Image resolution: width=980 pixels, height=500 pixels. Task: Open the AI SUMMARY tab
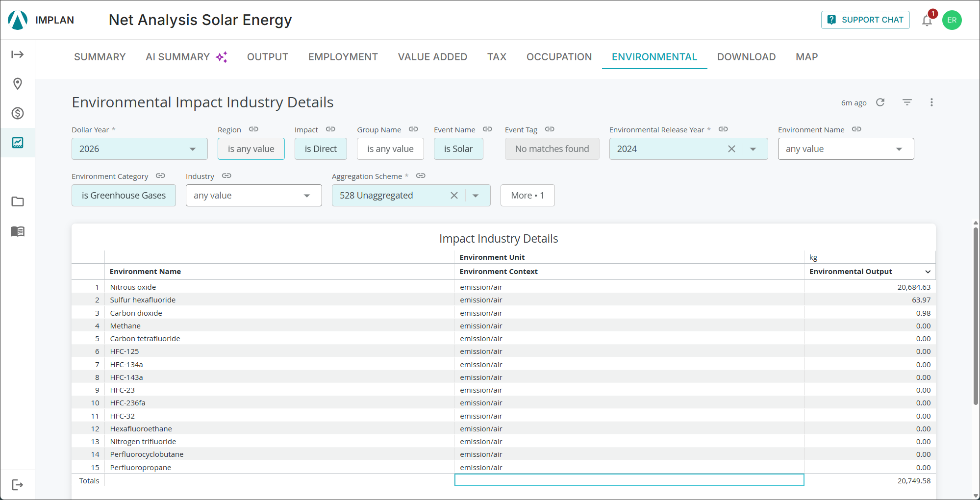186,57
